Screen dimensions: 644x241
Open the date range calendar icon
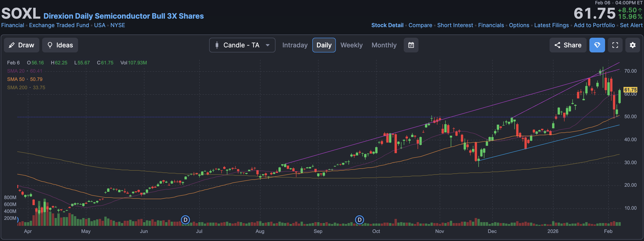click(411, 45)
